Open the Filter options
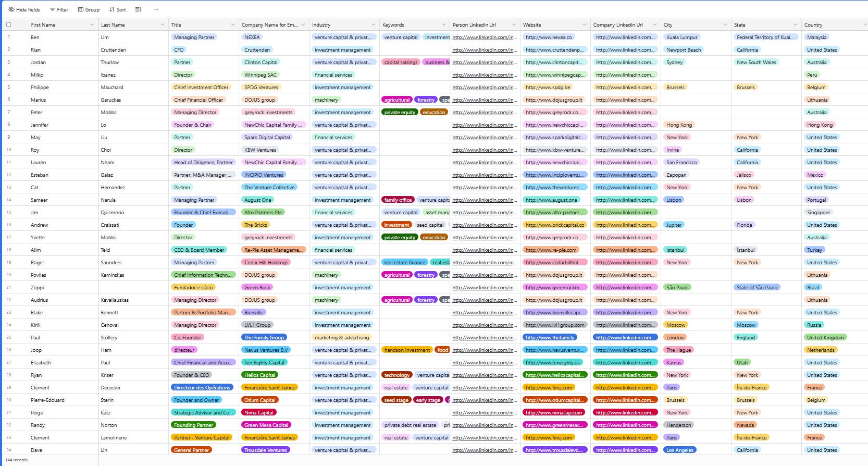Viewport: 868px width, 466px height. click(59, 9)
